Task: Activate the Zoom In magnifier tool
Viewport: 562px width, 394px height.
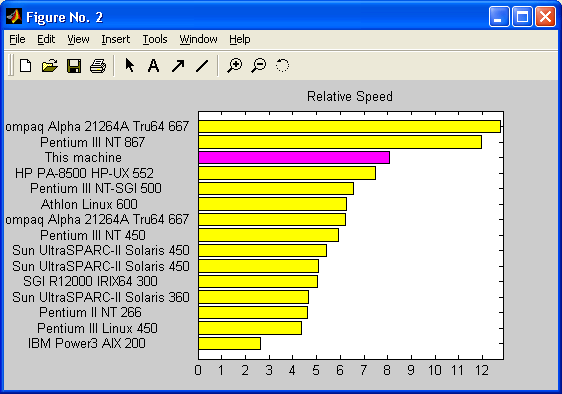Action: [234, 66]
